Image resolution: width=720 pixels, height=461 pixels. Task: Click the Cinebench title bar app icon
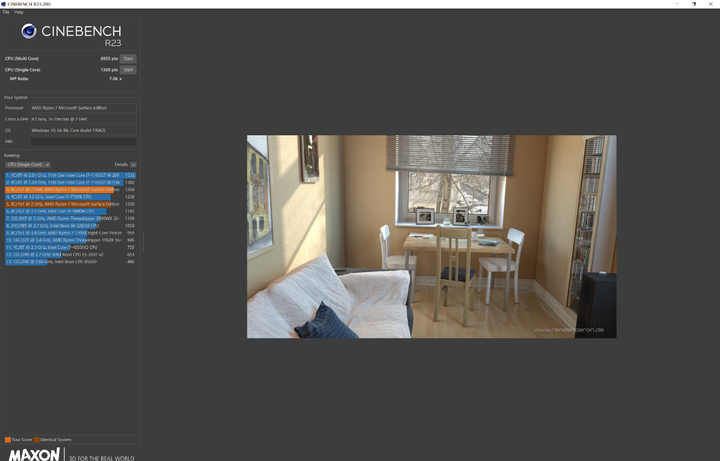[x=4, y=4]
